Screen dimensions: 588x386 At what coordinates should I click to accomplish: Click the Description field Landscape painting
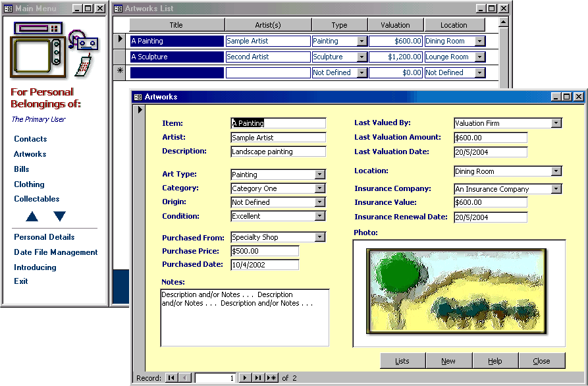[x=279, y=152]
